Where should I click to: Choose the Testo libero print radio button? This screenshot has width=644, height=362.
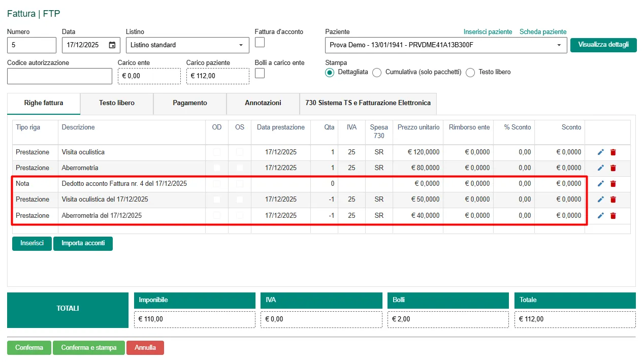coord(470,73)
